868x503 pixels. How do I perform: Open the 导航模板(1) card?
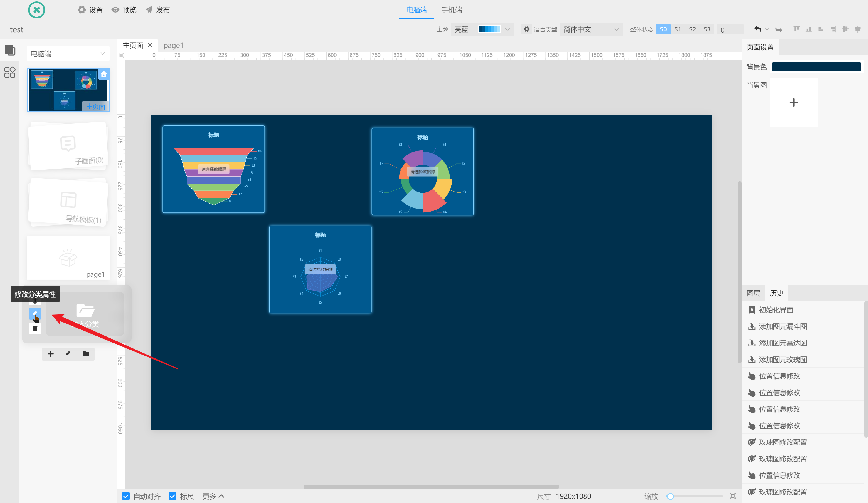point(68,202)
